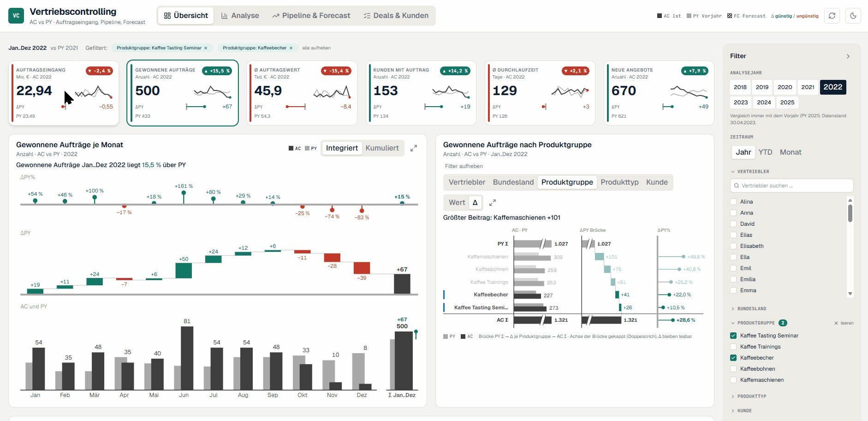The width and height of the screenshot is (868, 421).
Task: Remove Kaffee Tasting Seminar filter chip
Action: click(x=206, y=48)
